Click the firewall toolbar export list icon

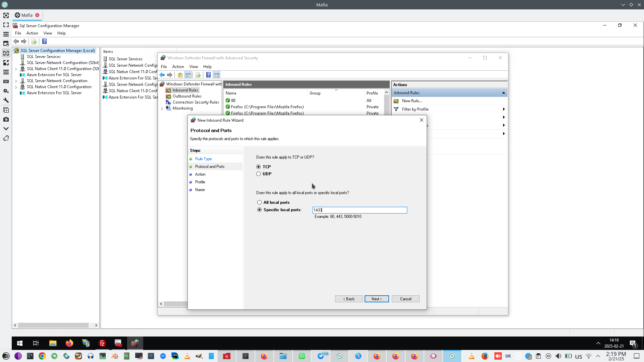[198, 75]
